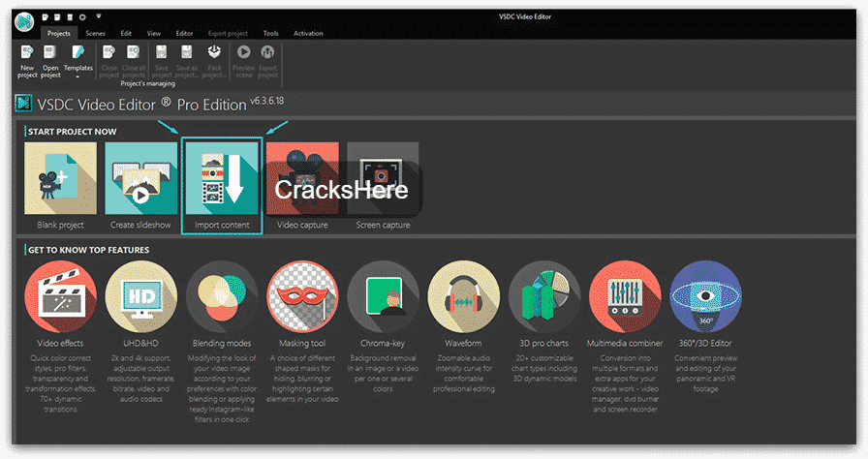Viewport: 868px width, 459px height.
Task: Click the 'START PROJECT NOW' section header
Action: (x=73, y=132)
